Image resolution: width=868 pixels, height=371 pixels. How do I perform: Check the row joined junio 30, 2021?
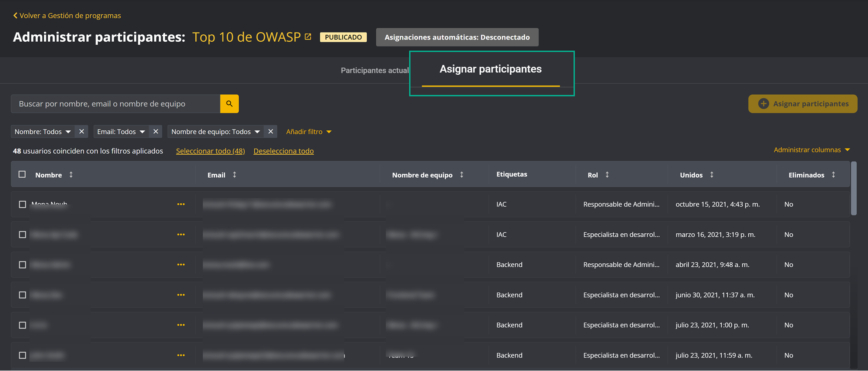click(23, 295)
